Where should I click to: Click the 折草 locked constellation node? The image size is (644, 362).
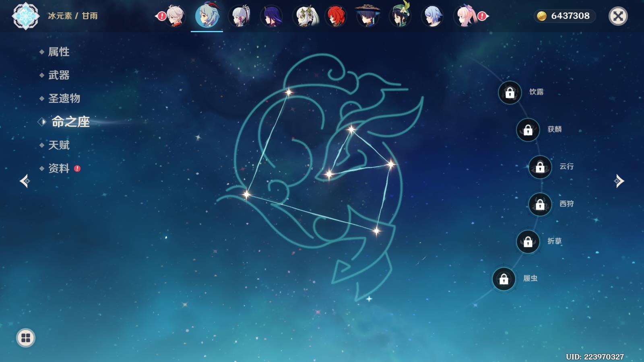click(x=528, y=242)
